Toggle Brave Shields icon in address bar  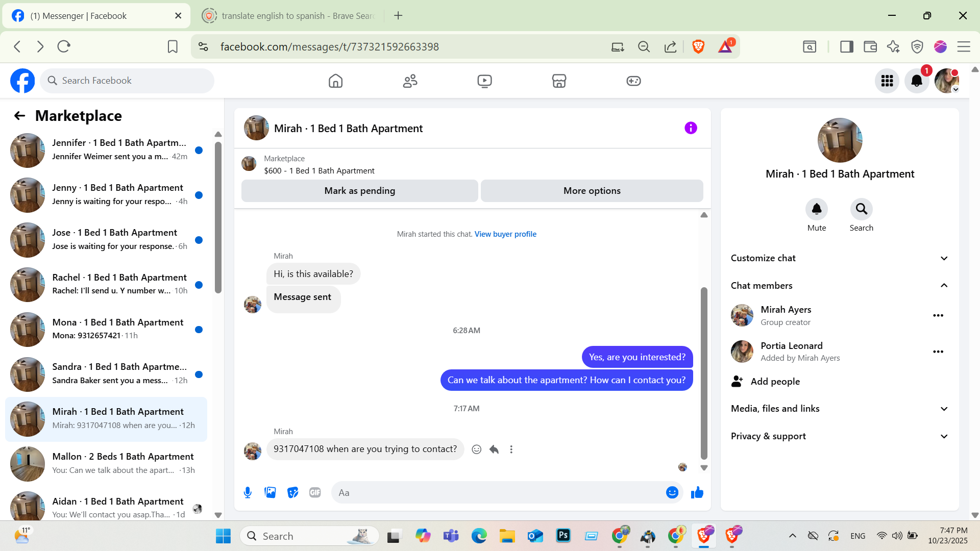click(698, 47)
